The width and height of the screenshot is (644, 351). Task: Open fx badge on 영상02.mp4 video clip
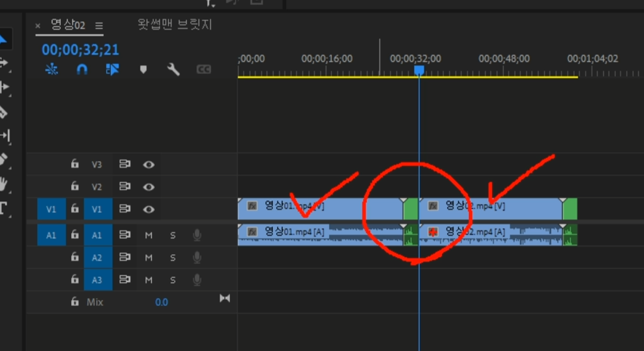point(433,206)
